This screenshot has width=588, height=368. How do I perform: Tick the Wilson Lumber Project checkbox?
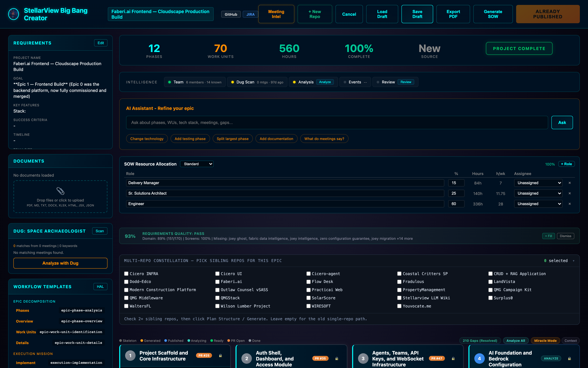click(217, 306)
